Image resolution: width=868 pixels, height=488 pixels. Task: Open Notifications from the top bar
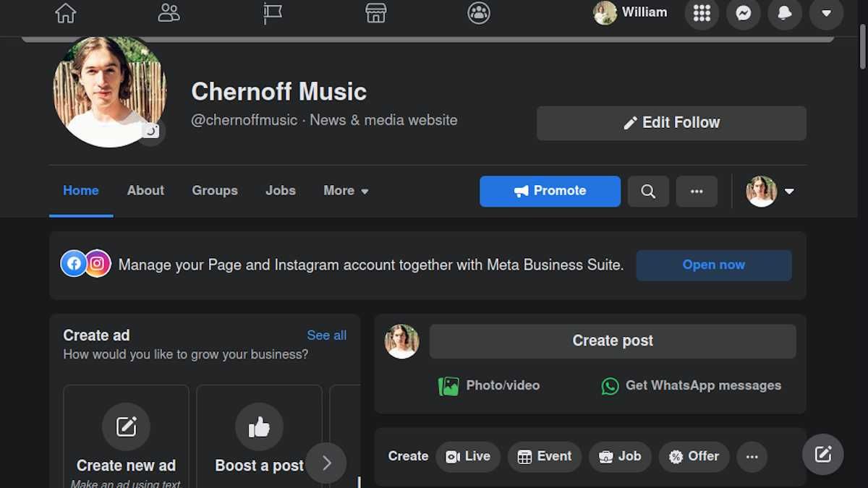coord(785,12)
